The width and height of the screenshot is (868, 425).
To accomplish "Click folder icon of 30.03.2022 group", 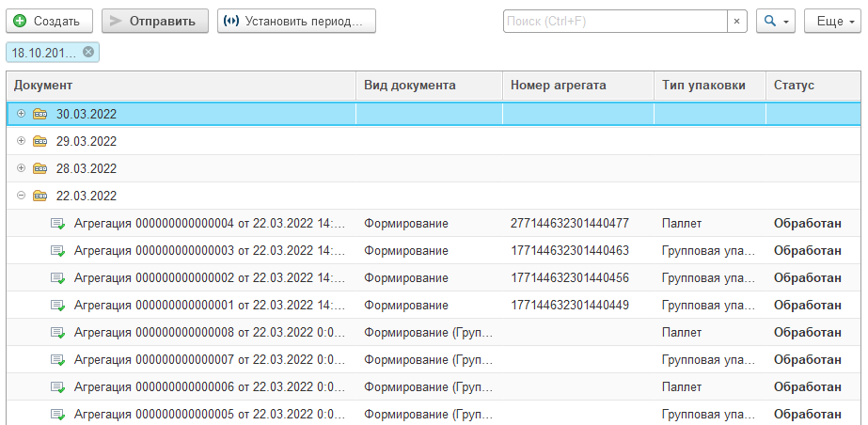I will coord(39,114).
